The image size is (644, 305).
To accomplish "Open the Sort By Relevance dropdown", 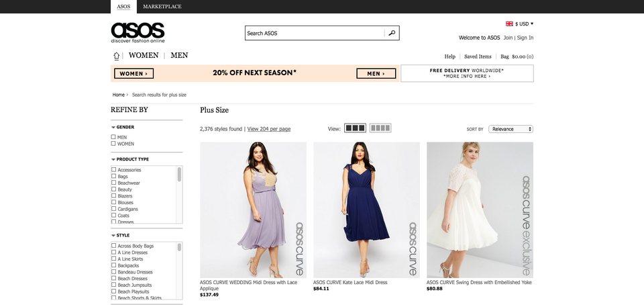I will (511, 129).
